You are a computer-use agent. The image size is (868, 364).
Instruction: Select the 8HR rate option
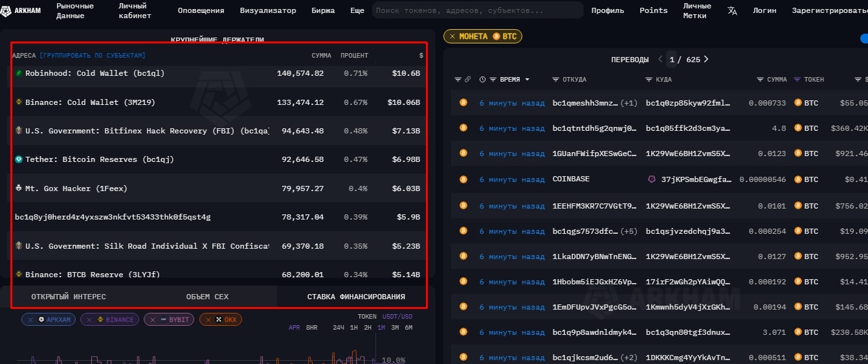click(x=311, y=328)
